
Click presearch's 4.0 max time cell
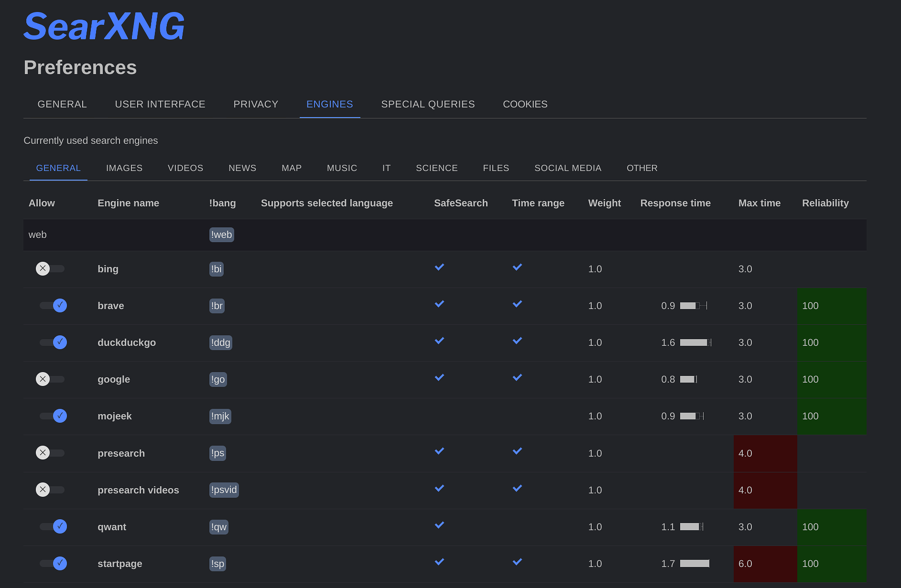765,453
